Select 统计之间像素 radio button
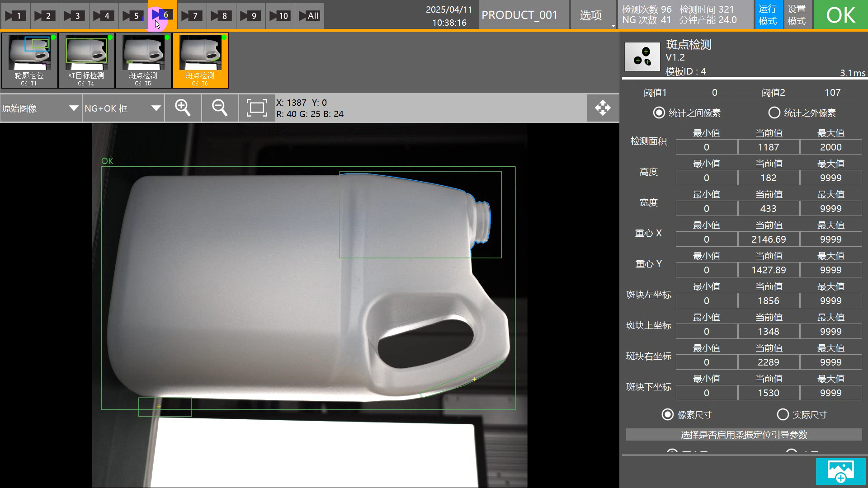The width and height of the screenshot is (868, 488). pyautogui.click(x=659, y=113)
